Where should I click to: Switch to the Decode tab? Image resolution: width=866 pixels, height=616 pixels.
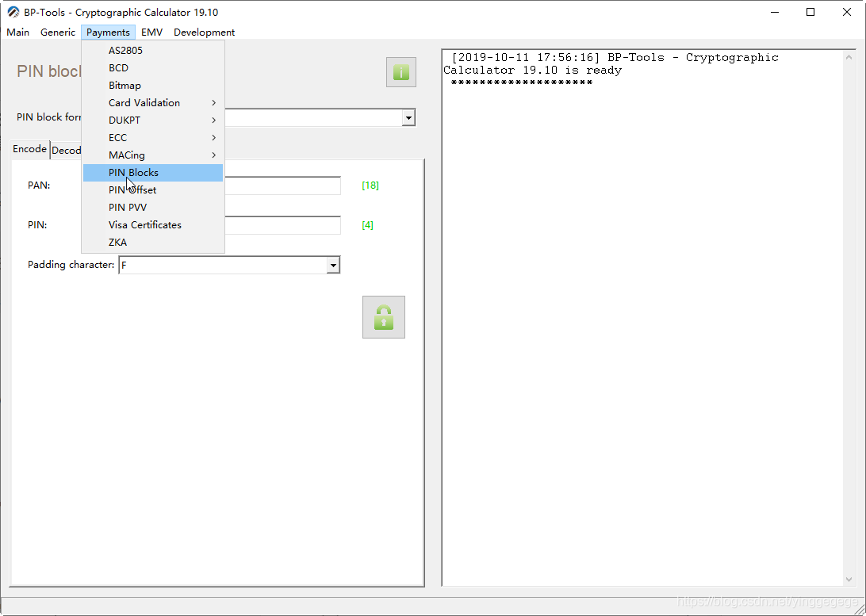click(x=66, y=151)
